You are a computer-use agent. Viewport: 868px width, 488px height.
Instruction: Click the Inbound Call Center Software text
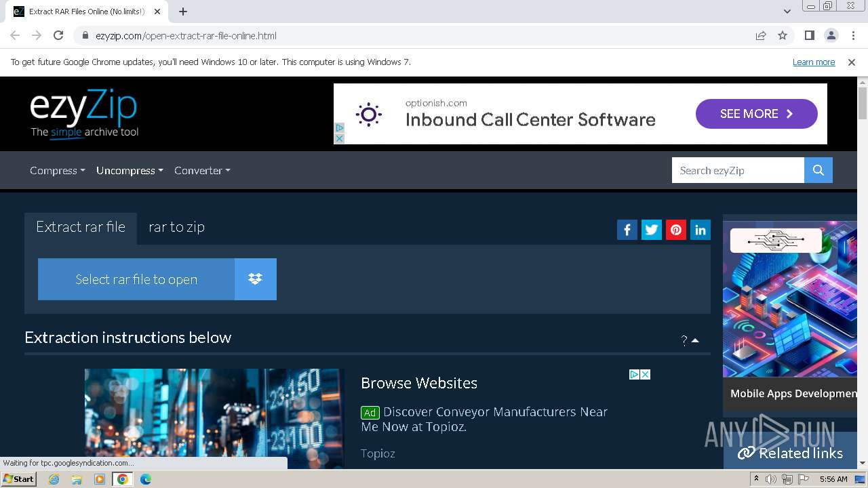pyautogui.click(x=530, y=120)
